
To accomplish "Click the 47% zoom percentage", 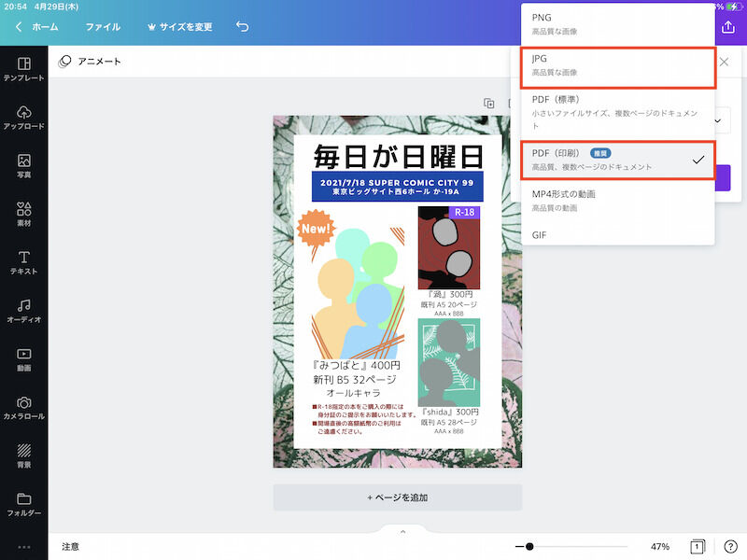I will [660, 546].
